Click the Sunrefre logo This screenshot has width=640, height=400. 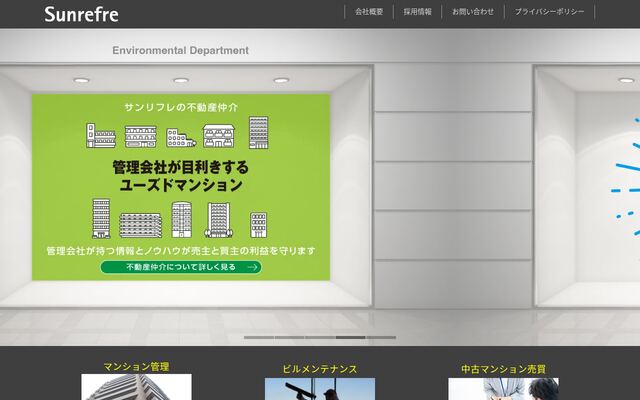(81, 14)
